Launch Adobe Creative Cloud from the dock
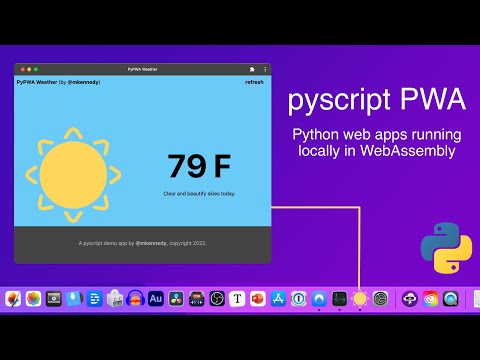 pyautogui.click(x=430, y=299)
